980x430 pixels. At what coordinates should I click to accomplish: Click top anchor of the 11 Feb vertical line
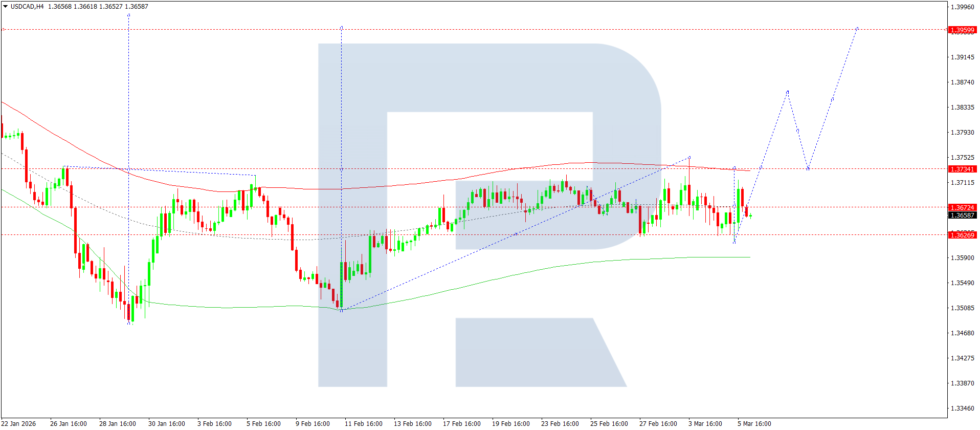[342, 27]
